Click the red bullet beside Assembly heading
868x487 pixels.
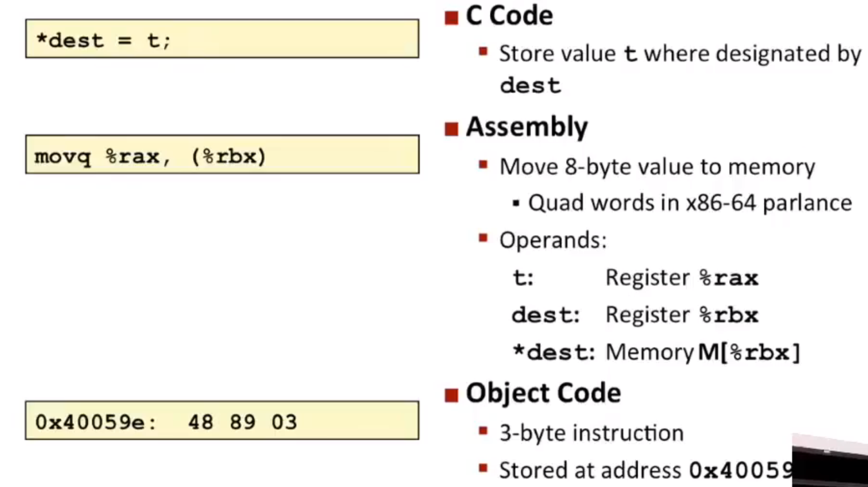tap(451, 128)
